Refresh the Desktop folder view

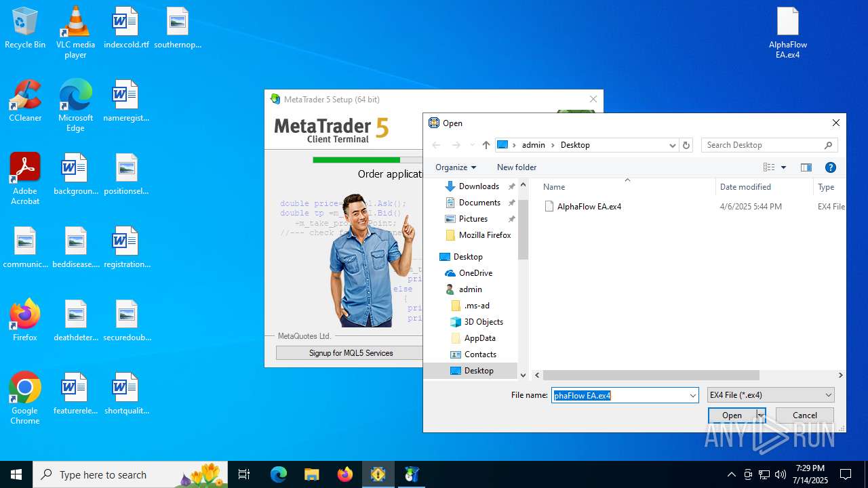(686, 145)
